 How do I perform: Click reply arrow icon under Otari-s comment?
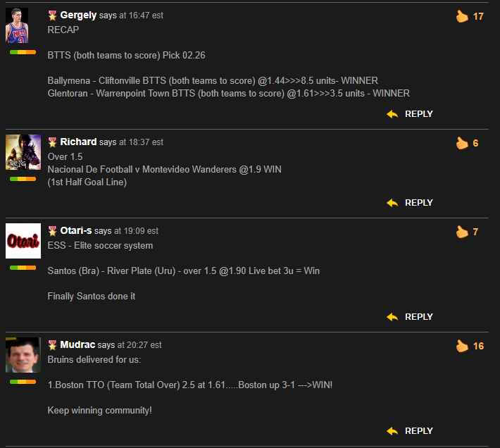click(x=392, y=317)
